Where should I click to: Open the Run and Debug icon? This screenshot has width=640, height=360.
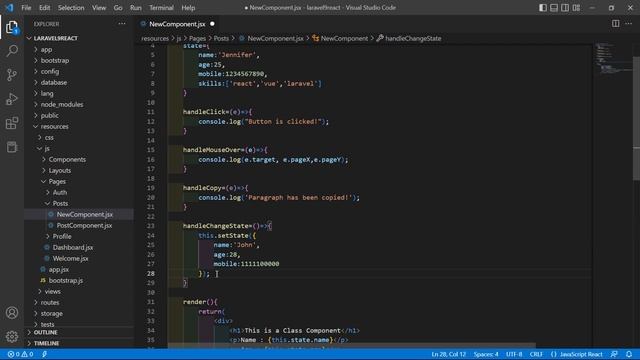[x=12, y=99]
